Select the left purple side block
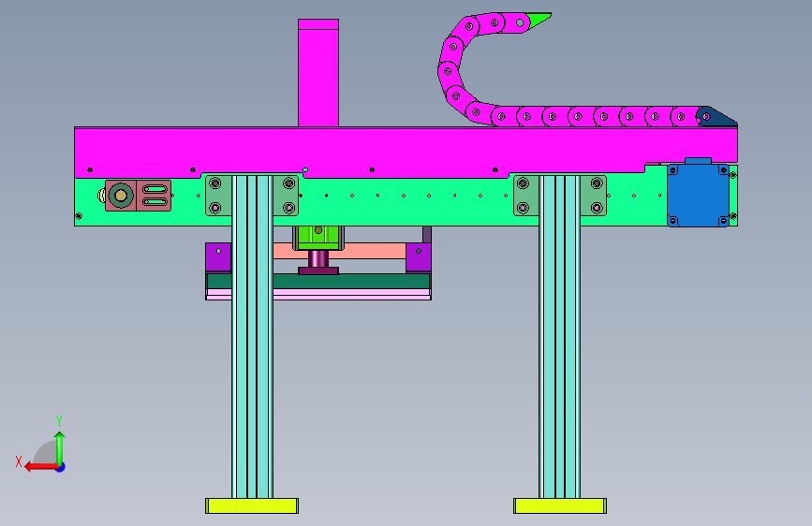 (x=218, y=257)
